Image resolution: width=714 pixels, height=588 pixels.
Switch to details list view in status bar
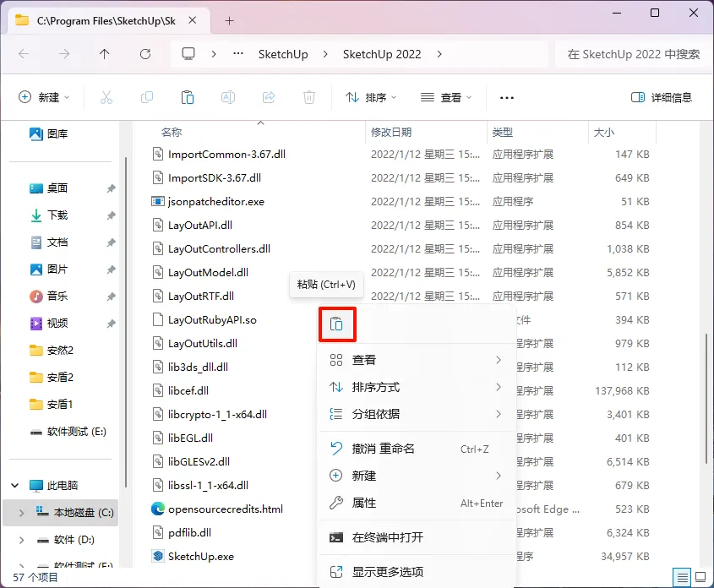(682, 578)
